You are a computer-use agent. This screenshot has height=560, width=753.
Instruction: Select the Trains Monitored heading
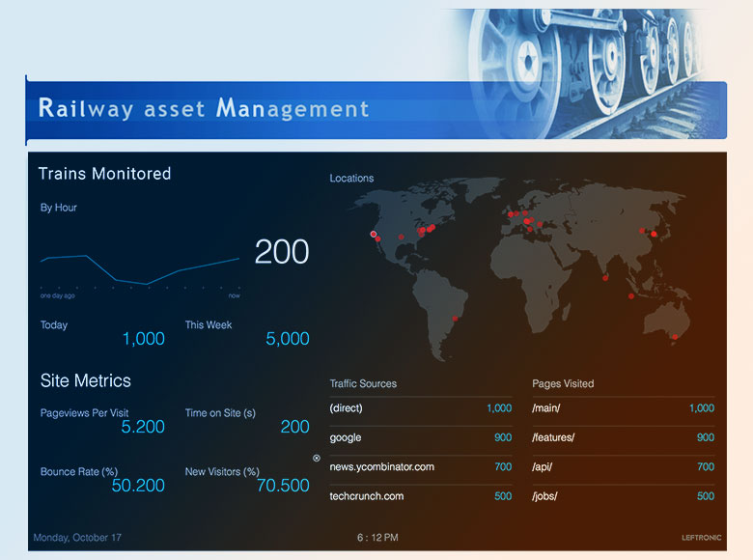click(104, 174)
